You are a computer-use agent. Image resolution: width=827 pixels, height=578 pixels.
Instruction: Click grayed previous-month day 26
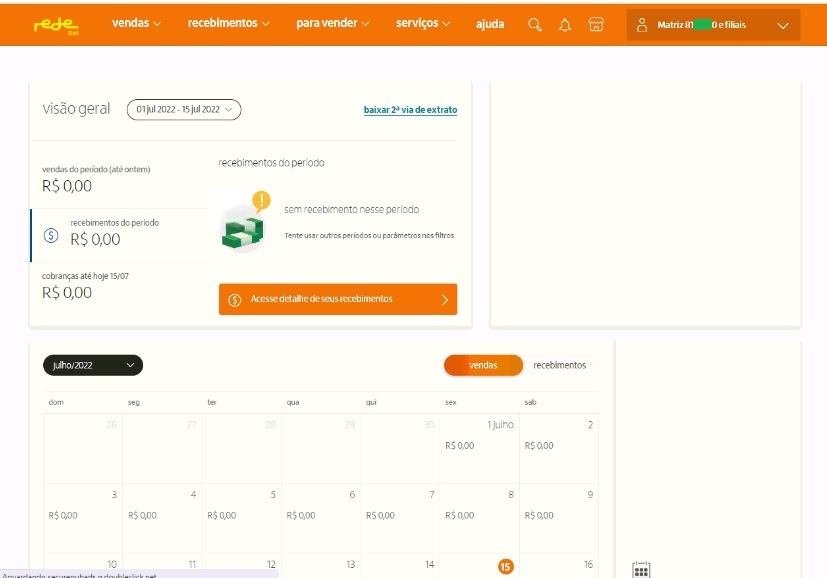click(83, 448)
